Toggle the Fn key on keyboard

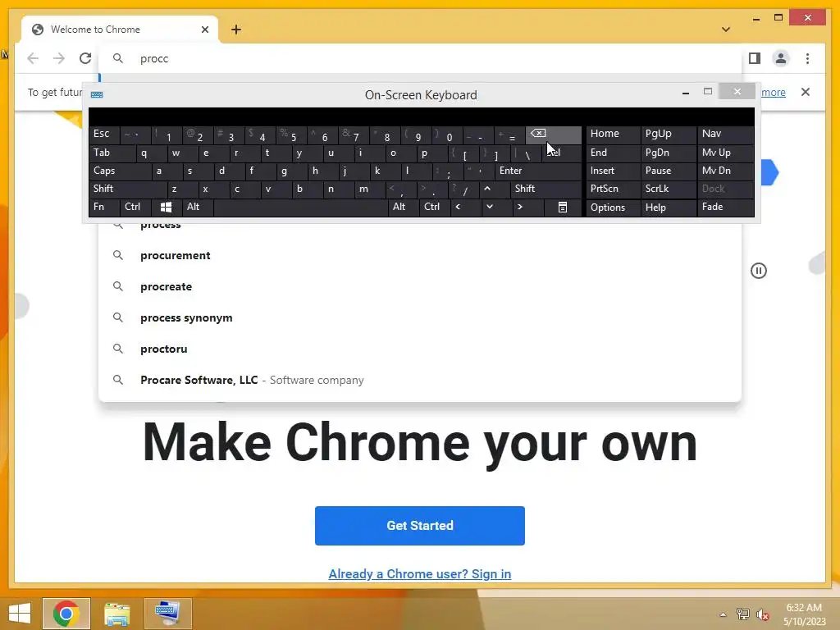tap(104, 207)
